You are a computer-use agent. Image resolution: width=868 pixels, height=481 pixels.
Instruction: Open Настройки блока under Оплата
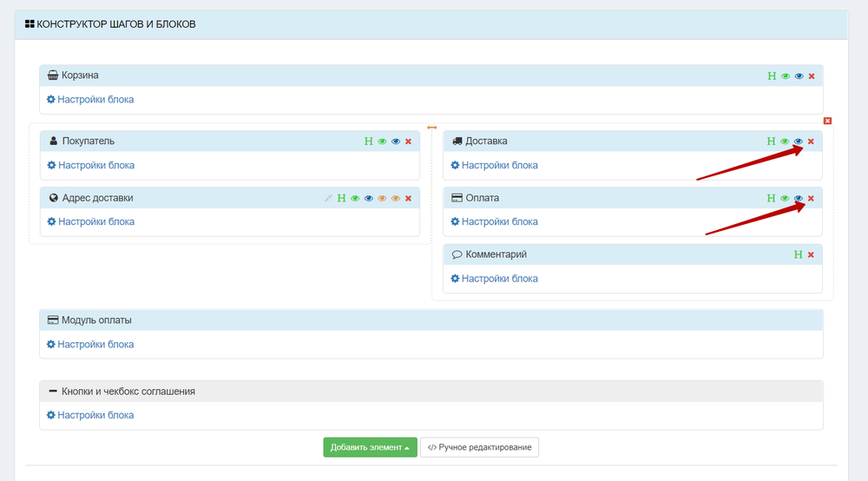pyautogui.click(x=495, y=222)
